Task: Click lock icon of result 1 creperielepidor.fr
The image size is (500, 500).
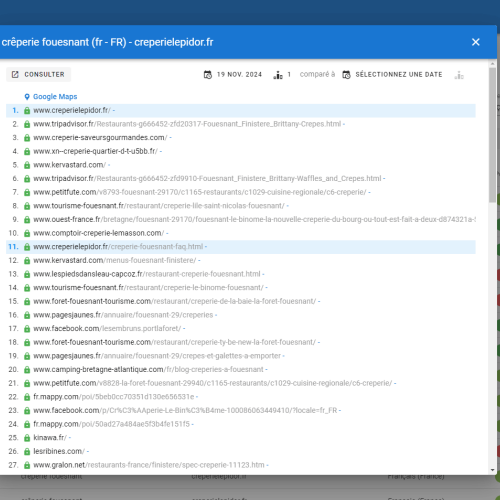Action: pyautogui.click(x=27, y=111)
